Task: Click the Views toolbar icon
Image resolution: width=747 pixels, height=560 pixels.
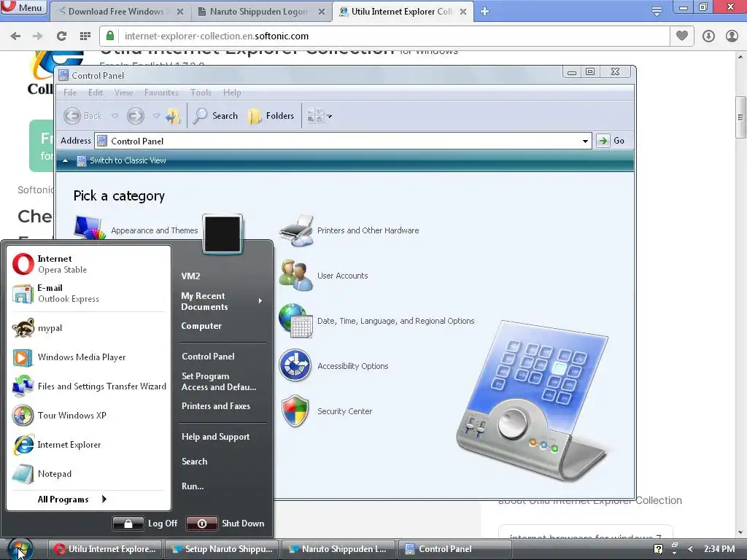Action: [x=315, y=116]
